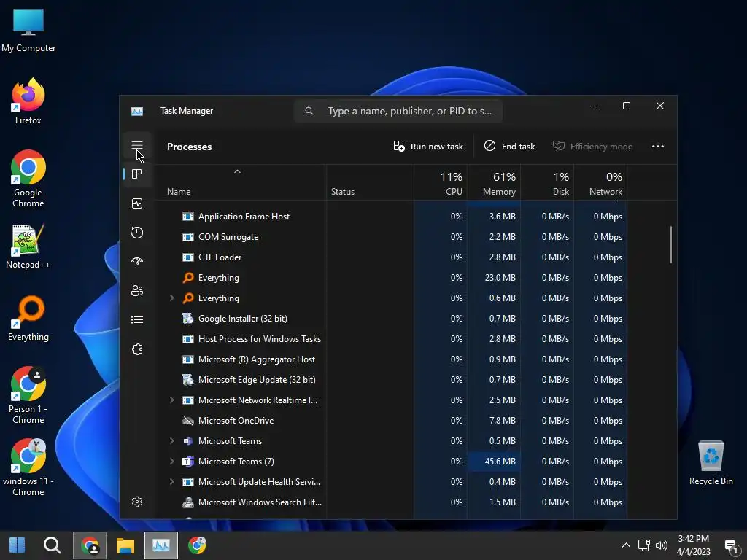Open the Startup apps sidebar icon
This screenshot has width=747, height=560.
click(137, 262)
